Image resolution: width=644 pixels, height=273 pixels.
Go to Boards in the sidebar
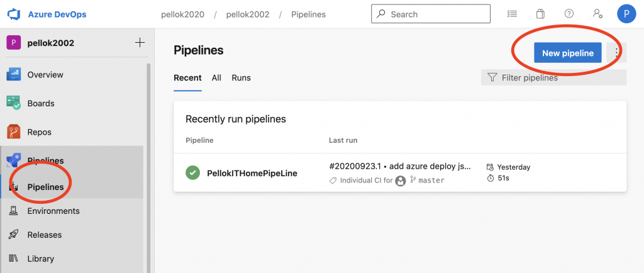40,103
